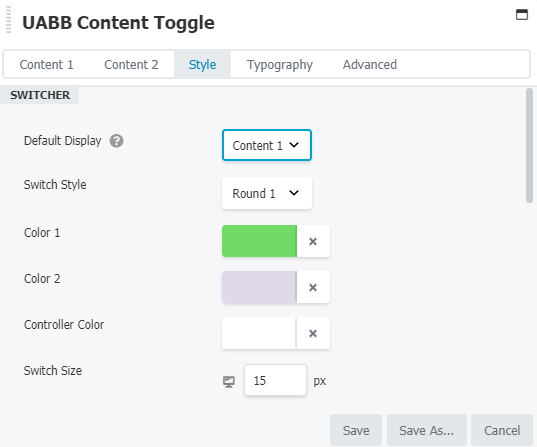Click the Switch Size input field
537x447 pixels.
point(275,380)
